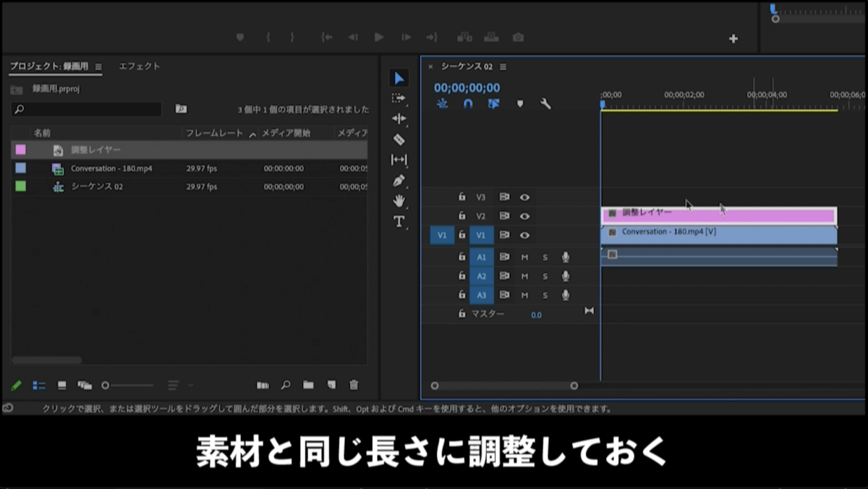Sort by フレームレート column header
868x489 pixels.
(x=216, y=133)
